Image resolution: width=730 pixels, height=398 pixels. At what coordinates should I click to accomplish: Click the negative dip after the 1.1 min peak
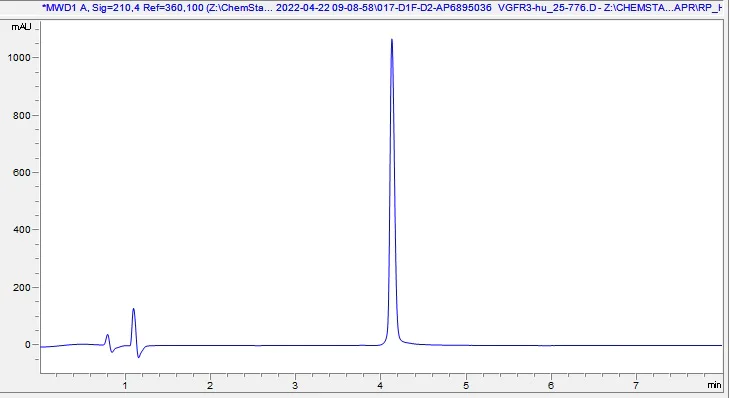coord(139,356)
